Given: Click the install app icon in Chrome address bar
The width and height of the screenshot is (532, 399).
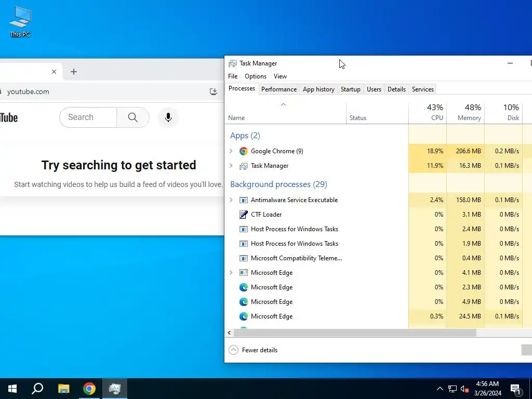Looking at the screenshot, I should (213, 91).
